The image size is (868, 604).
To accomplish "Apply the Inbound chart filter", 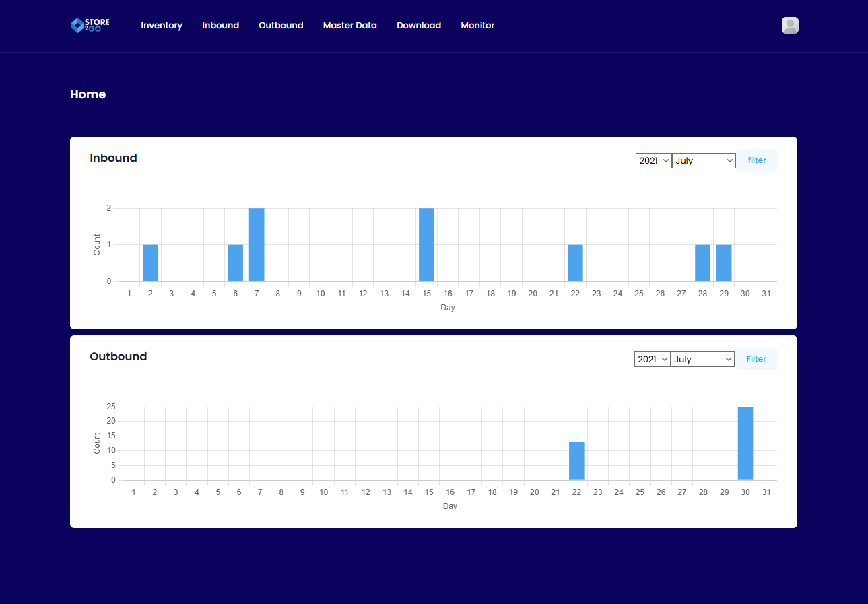I will click(757, 160).
